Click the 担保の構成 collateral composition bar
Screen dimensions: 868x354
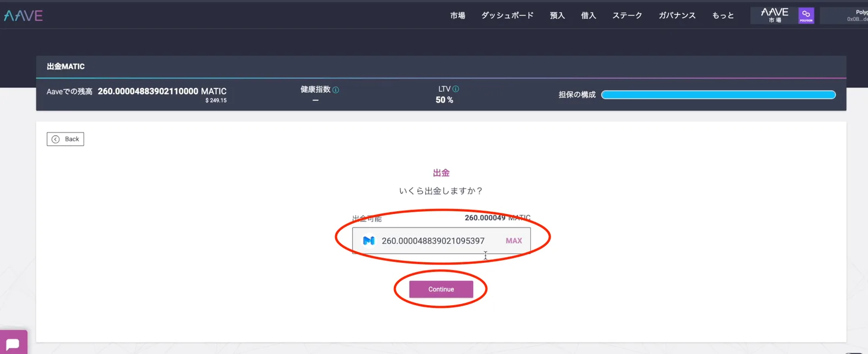point(718,95)
